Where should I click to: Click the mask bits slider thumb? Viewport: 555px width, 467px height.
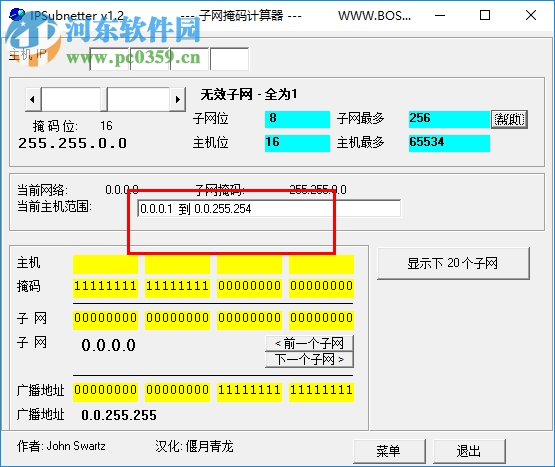click(x=104, y=99)
